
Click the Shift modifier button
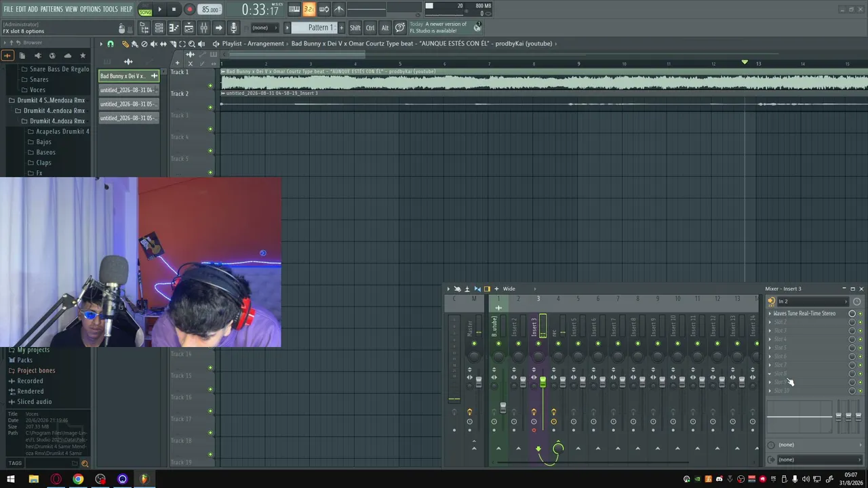tap(355, 28)
